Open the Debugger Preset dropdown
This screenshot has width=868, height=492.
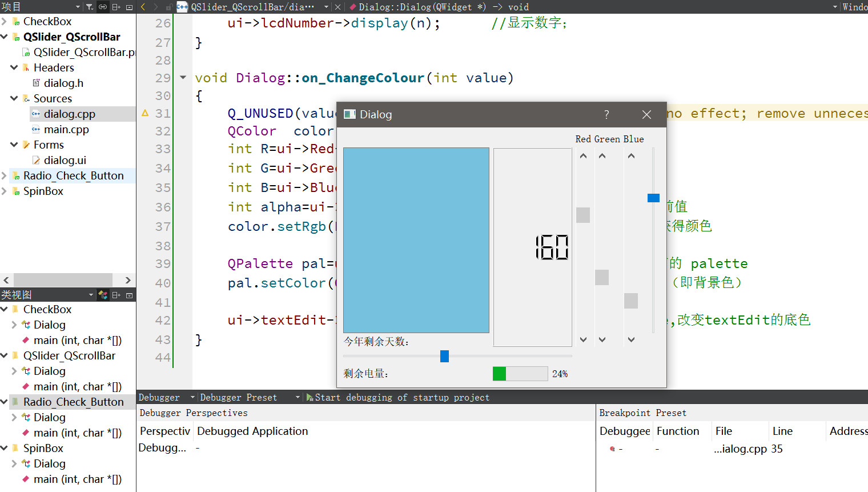click(298, 397)
